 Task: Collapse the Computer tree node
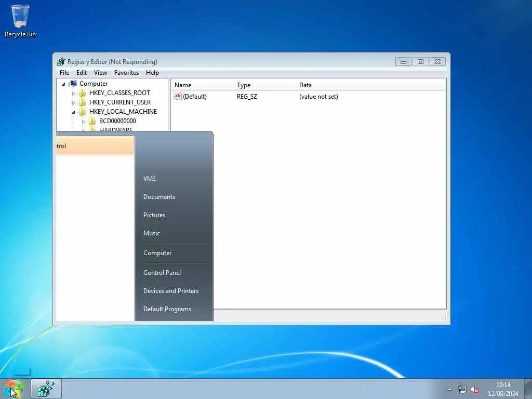coord(63,84)
